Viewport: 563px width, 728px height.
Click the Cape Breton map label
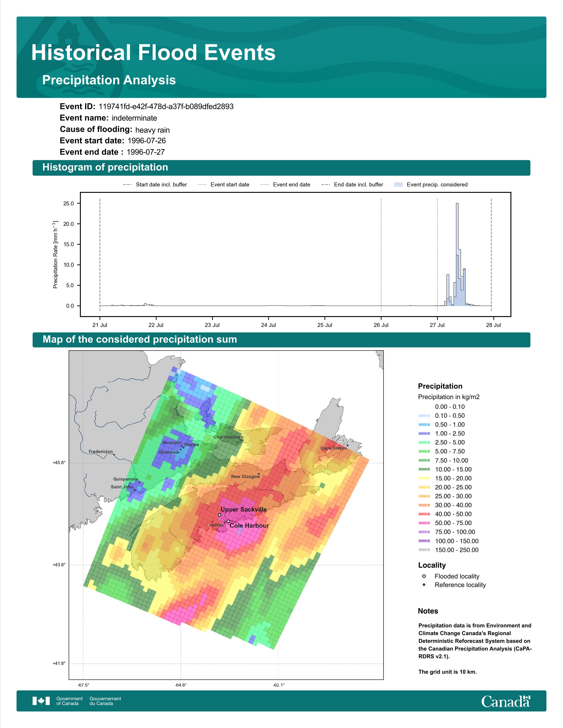[334, 448]
